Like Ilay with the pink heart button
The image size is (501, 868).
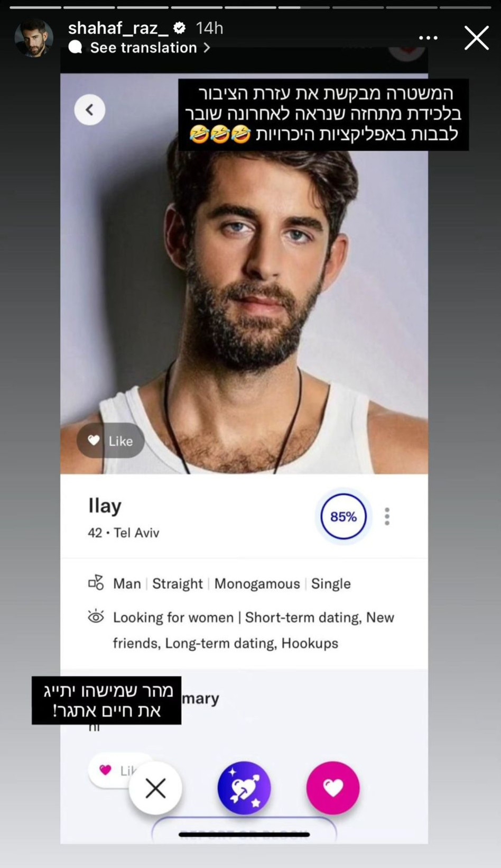333,788
